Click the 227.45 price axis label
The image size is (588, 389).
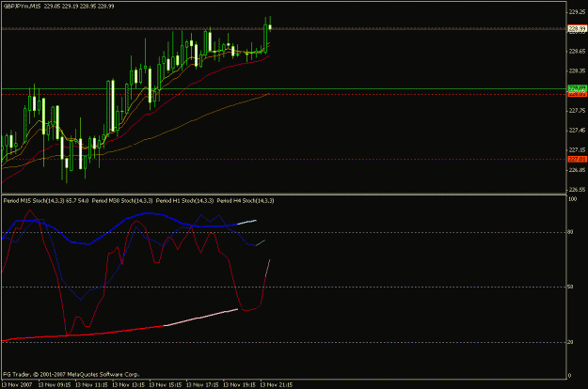(577, 131)
